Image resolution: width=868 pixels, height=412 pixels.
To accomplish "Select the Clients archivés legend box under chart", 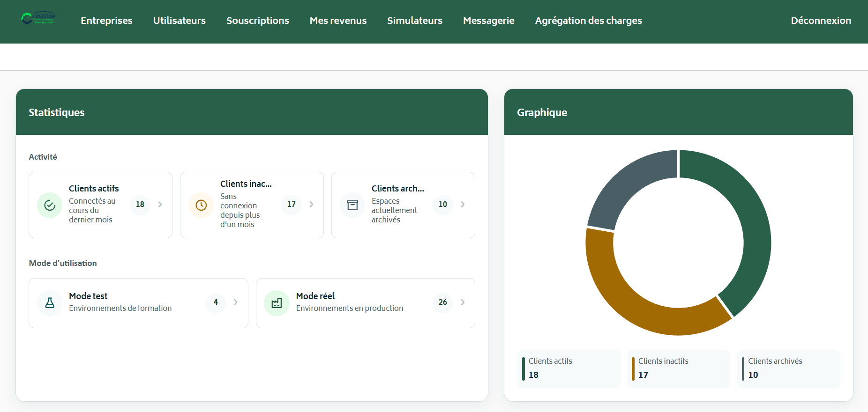I will click(x=788, y=368).
